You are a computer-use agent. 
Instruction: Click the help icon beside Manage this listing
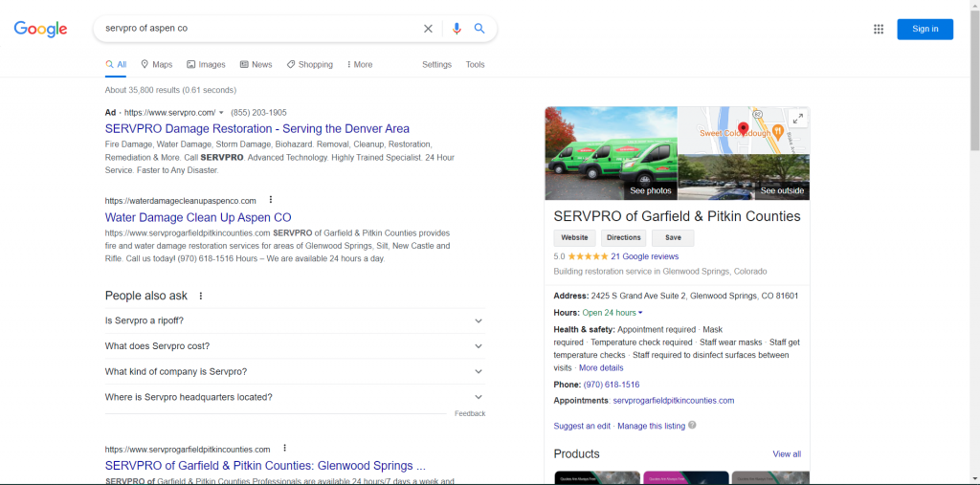click(x=692, y=426)
